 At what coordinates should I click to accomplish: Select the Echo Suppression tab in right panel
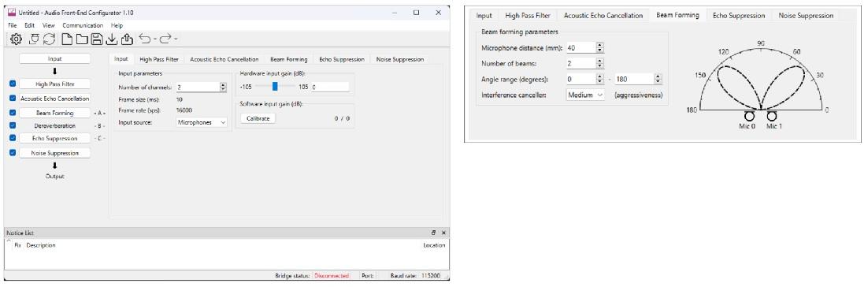tap(739, 16)
